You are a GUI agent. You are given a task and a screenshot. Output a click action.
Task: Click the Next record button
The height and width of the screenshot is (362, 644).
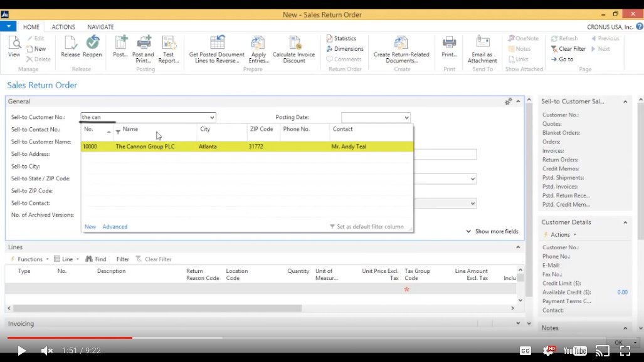click(601, 49)
